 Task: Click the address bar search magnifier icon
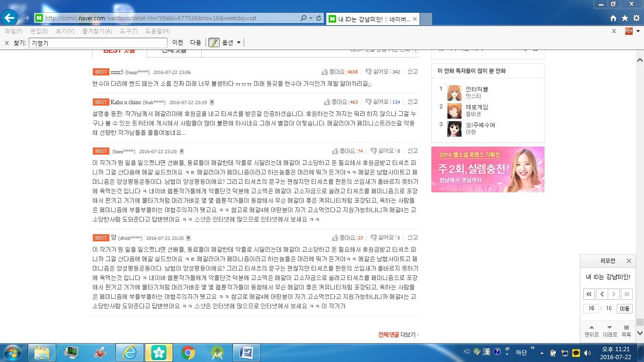click(x=304, y=18)
